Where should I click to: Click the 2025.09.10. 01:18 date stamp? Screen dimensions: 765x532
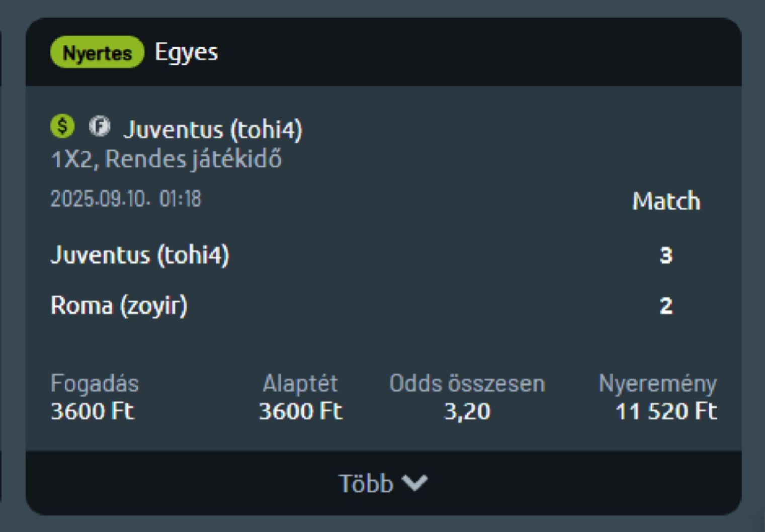point(126,199)
